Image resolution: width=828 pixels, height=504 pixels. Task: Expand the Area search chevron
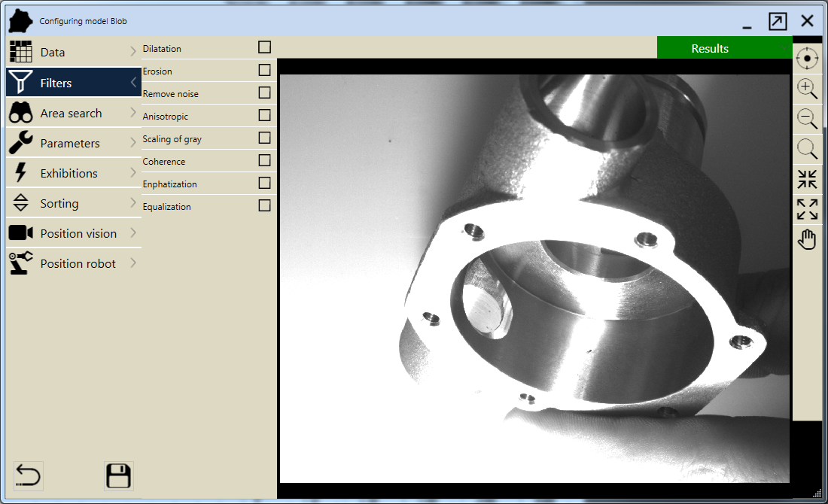133,112
